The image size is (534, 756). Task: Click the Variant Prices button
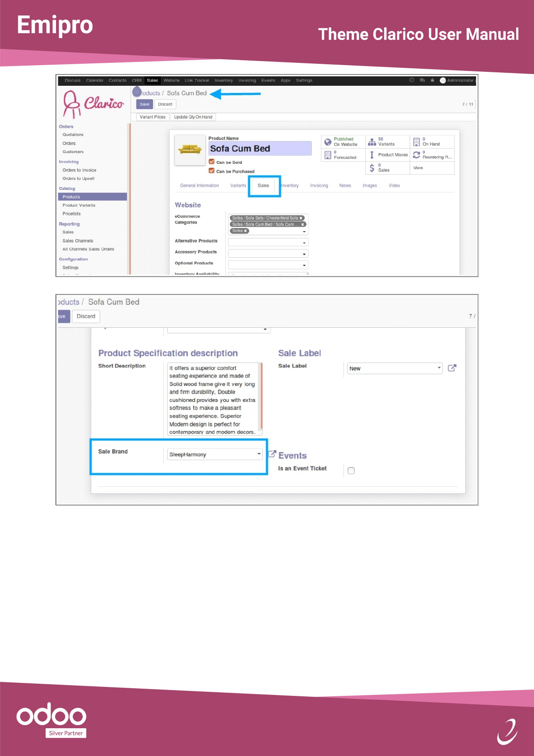153,117
